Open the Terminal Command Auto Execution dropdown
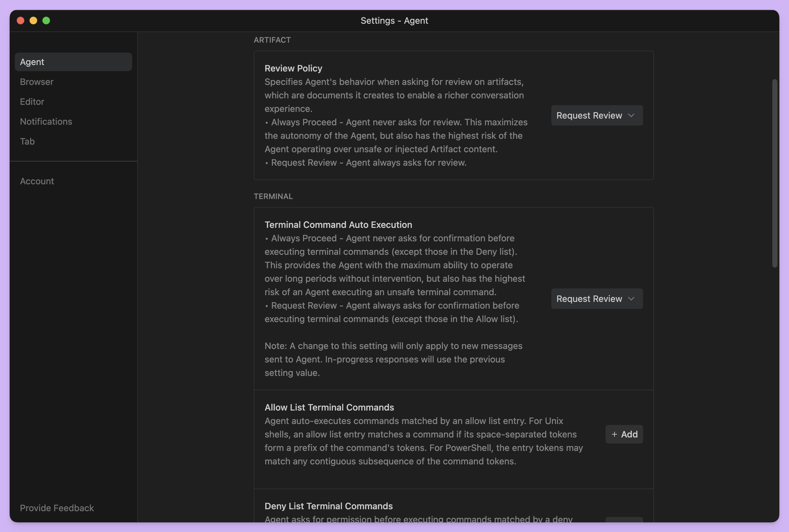The height and width of the screenshot is (532, 789). [597, 299]
